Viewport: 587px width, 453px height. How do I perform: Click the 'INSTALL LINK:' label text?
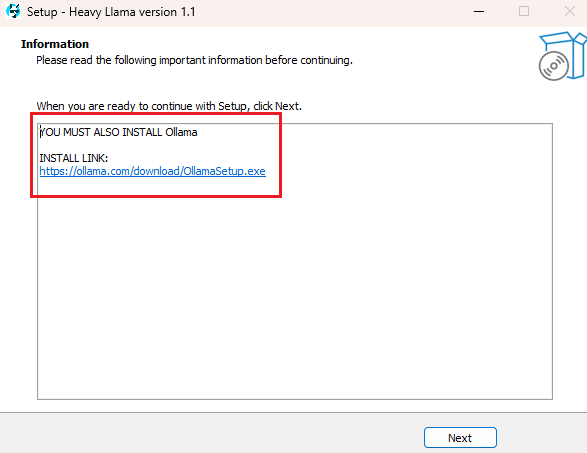tap(74, 158)
